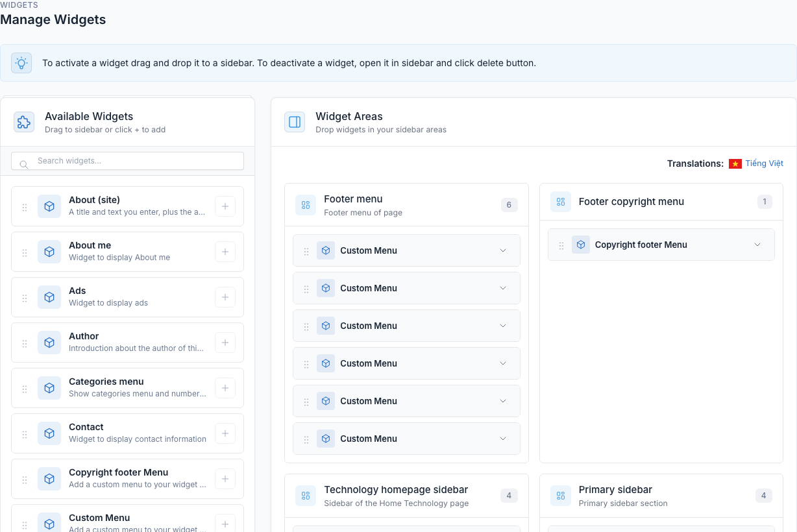This screenshot has width=797, height=532.
Task: Click the count badge 4 on Technology homepage sidebar
Action: click(x=509, y=496)
